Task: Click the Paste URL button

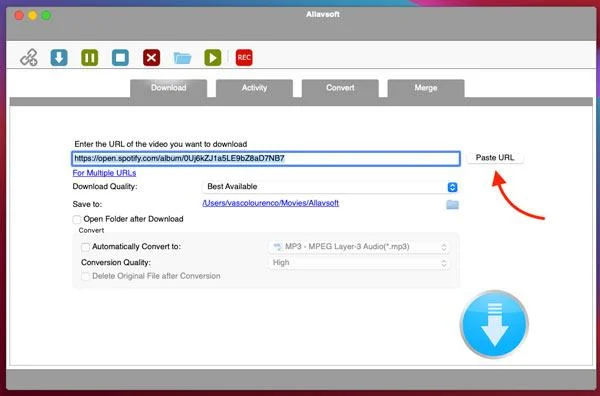Action: (495, 158)
